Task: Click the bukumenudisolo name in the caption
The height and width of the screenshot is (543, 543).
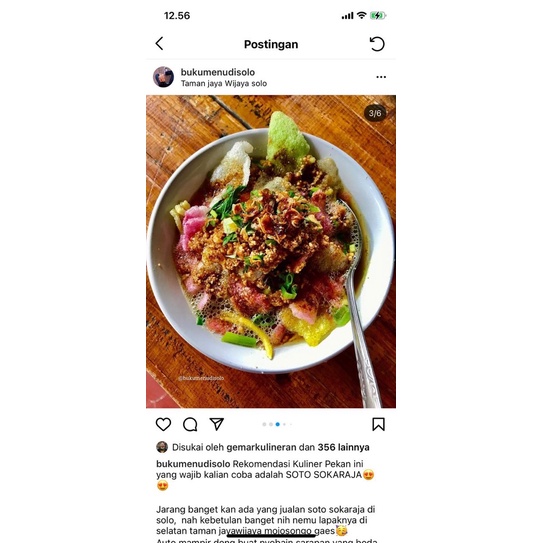Action: 193,464
